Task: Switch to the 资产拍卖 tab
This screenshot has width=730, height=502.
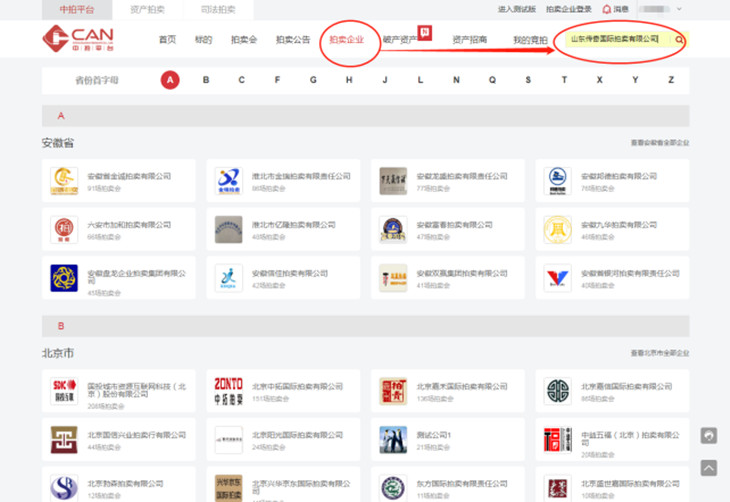Action: pyautogui.click(x=148, y=9)
